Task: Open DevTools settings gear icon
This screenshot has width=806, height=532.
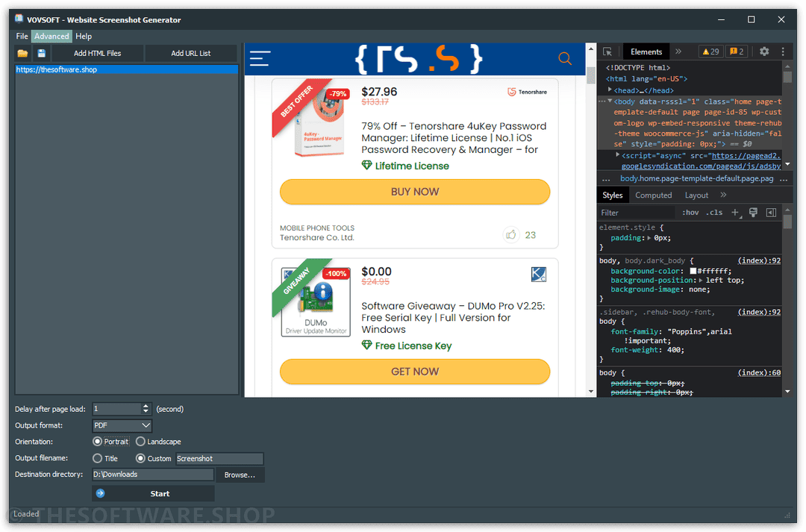Action: tap(764, 51)
